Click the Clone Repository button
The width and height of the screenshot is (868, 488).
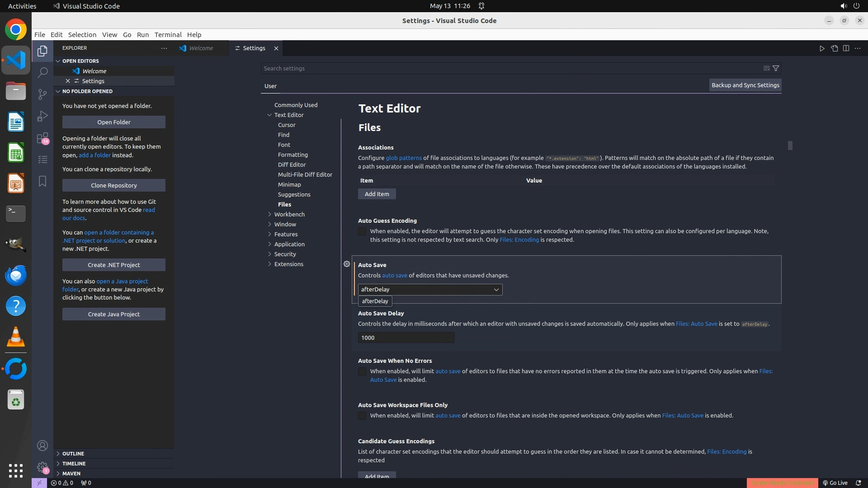pyautogui.click(x=114, y=185)
